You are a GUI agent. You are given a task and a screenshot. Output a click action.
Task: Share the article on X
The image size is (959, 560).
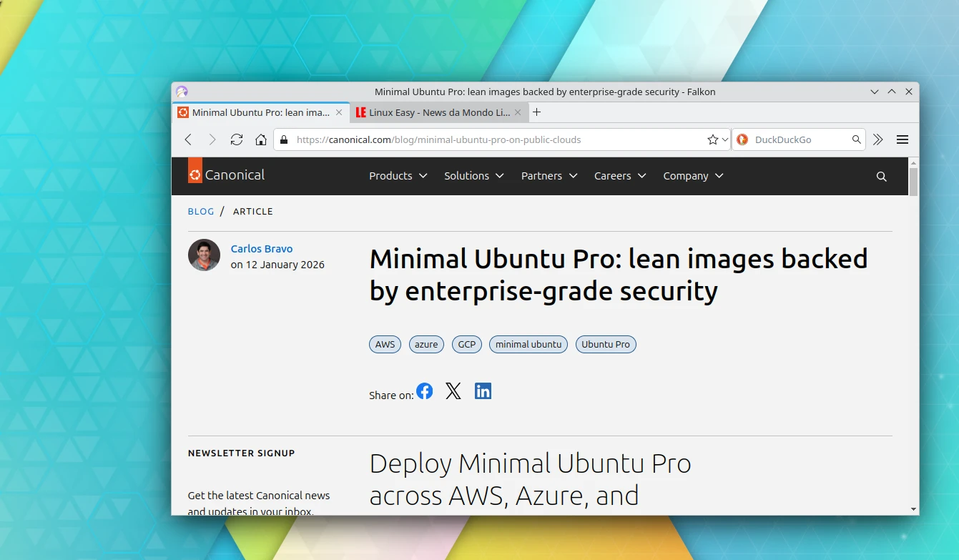[x=453, y=390]
